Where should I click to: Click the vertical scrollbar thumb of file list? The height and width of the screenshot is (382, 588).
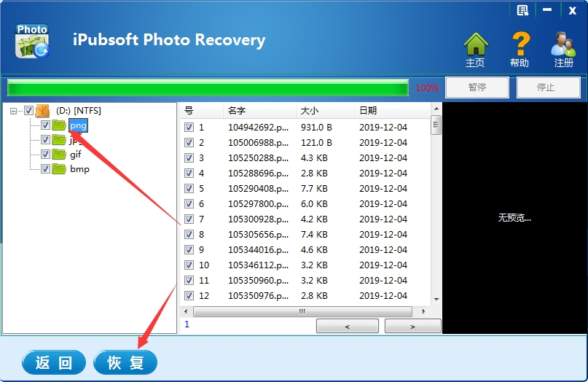[436, 125]
